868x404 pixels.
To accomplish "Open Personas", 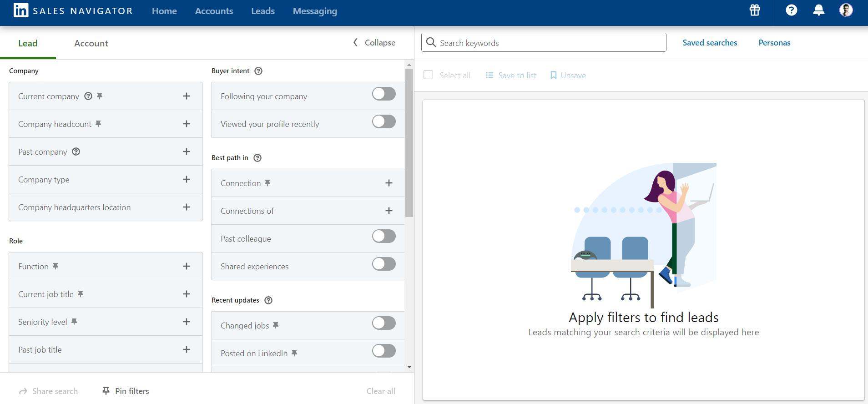I will tap(774, 42).
